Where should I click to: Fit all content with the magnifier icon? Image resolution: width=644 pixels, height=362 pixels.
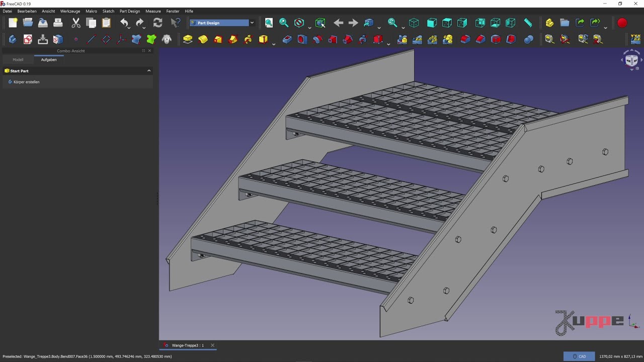269,23
